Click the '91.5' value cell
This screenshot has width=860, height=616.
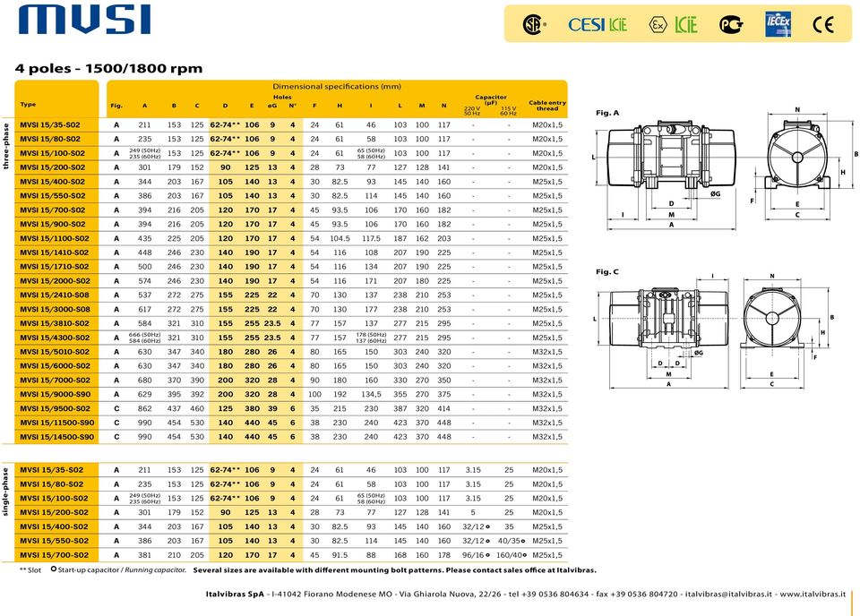click(340, 554)
